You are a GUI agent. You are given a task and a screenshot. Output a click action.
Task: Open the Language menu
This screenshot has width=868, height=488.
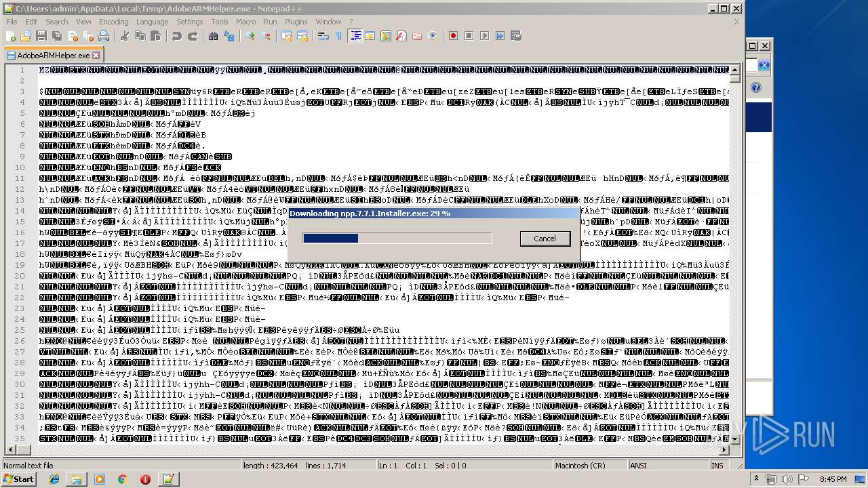click(152, 22)
